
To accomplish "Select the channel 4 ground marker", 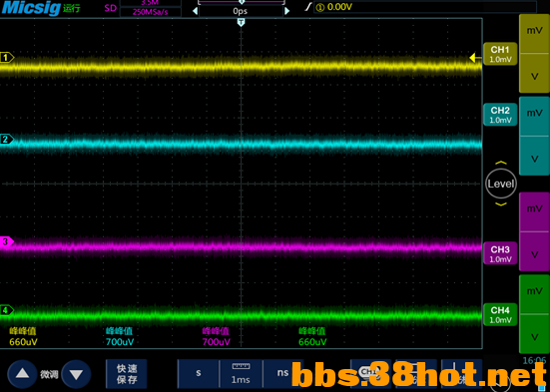I will coord(7,310).
